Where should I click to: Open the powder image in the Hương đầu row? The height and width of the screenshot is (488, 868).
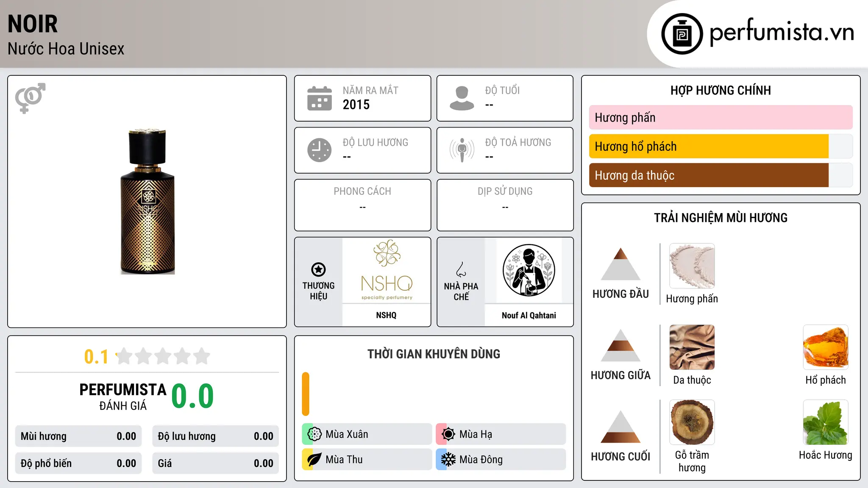[x=692, y=266]
